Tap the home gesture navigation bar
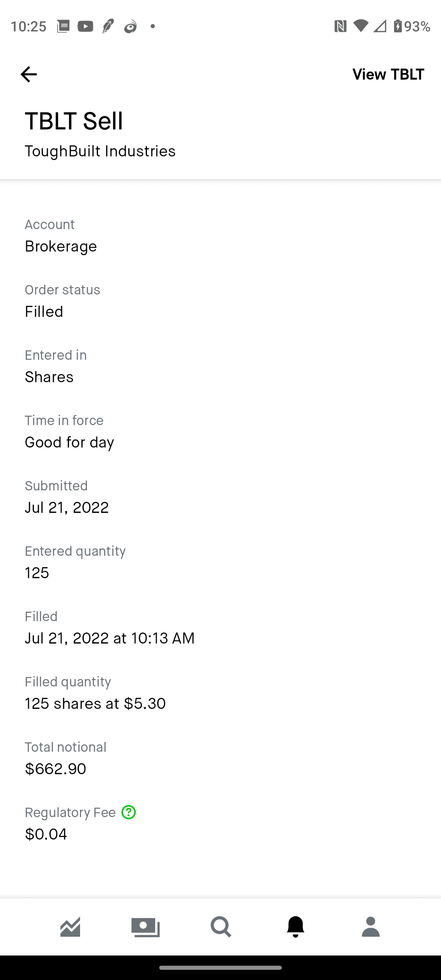 click(x=220, y=967)
